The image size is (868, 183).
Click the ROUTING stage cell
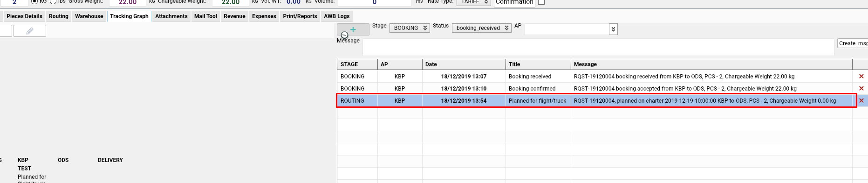357,101
